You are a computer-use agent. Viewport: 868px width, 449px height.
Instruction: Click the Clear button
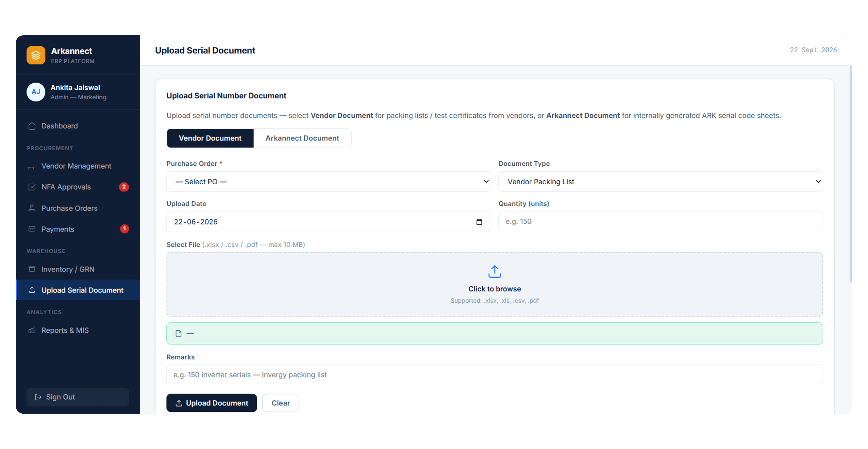(281, 403)
